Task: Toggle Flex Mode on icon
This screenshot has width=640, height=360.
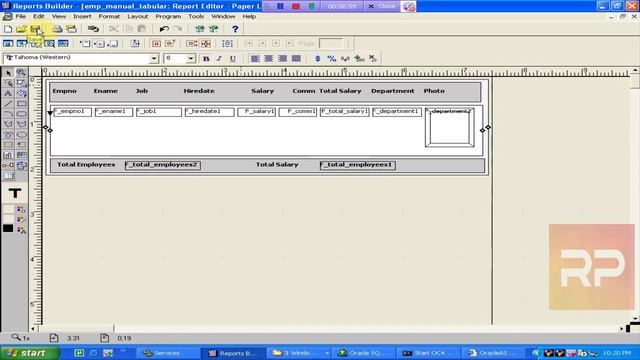Action: (206, 43)
